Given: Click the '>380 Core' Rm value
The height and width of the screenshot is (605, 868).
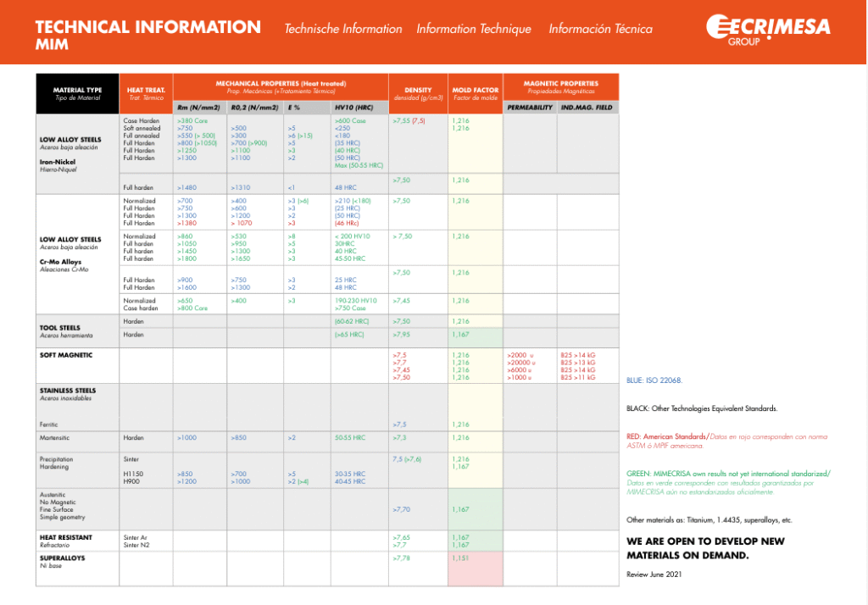Looking at the screenshot, I should (x=192, y=120).
